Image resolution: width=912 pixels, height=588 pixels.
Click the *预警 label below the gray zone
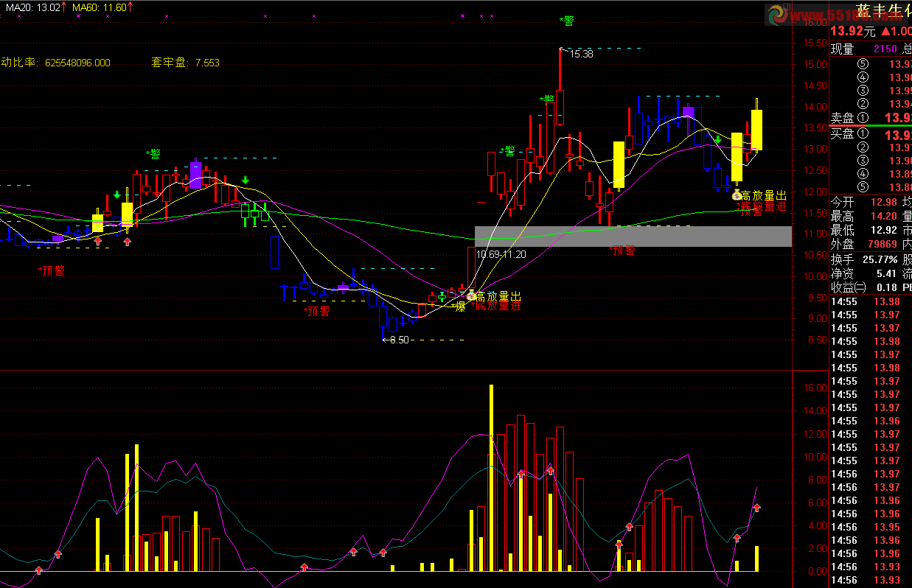point(622,250)
